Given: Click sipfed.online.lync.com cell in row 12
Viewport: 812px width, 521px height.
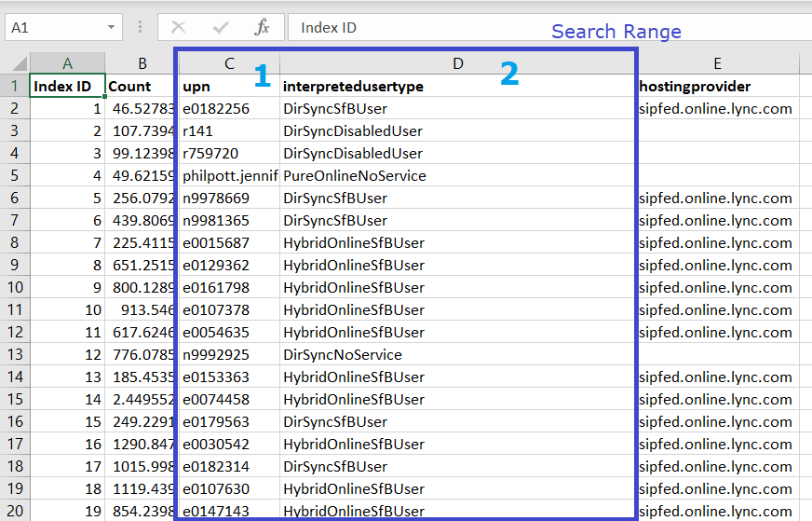Looking at the screenshot, I should click(717, 332).
